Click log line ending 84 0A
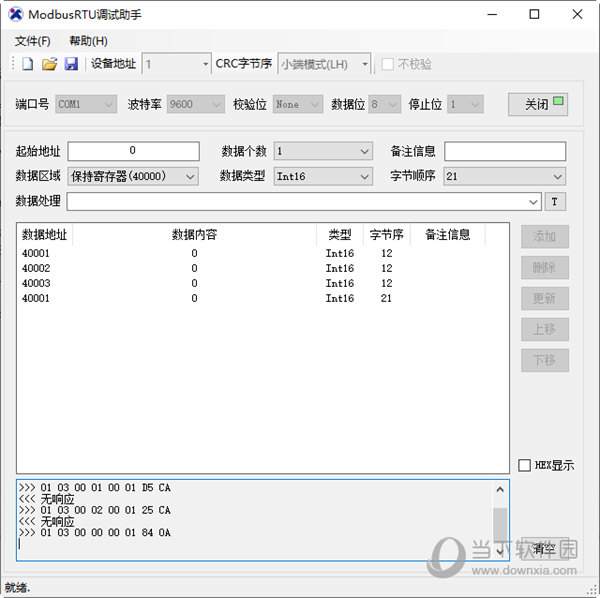The height and width of the screenshot is (598, 600). click(95, 533)
